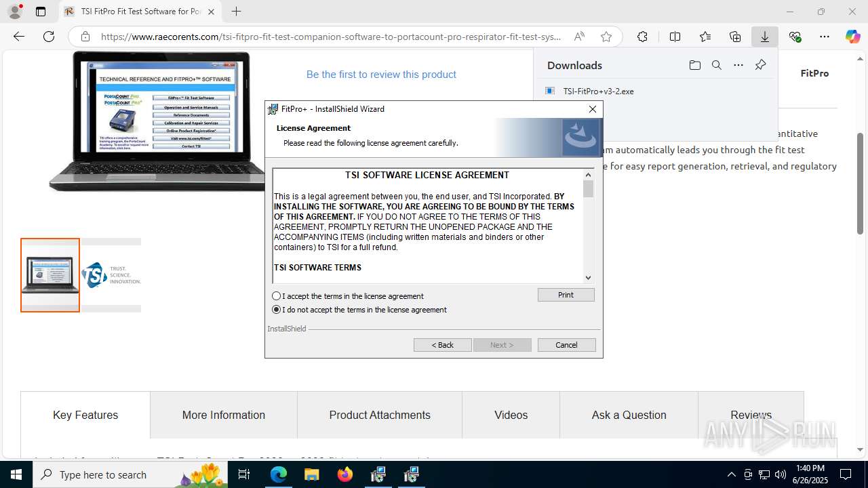
Task: Open the Ask a Question tab
Action: coord(629,415)
